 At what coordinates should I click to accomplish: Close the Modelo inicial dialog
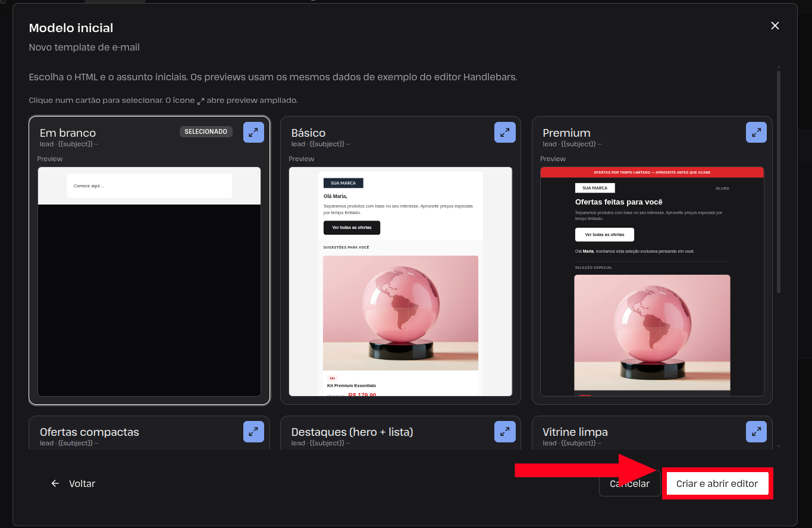click(775, 26)
